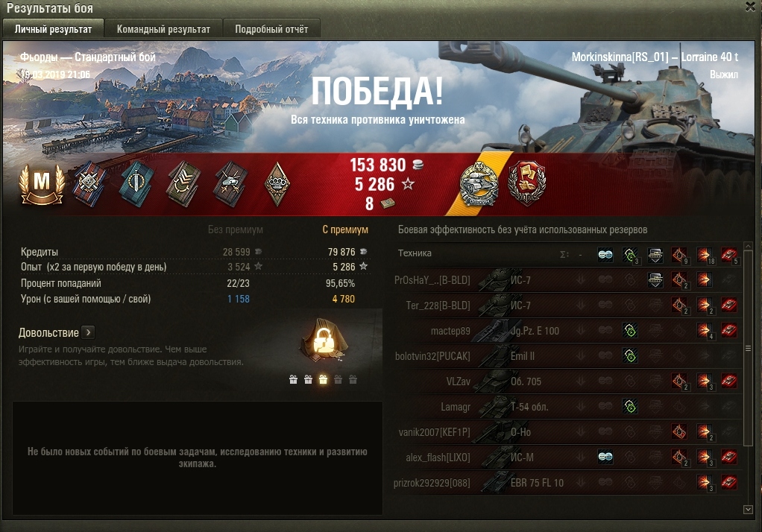
Task: Click the scroll-down arrow of enemy list
Action: [x=748, y=510]
